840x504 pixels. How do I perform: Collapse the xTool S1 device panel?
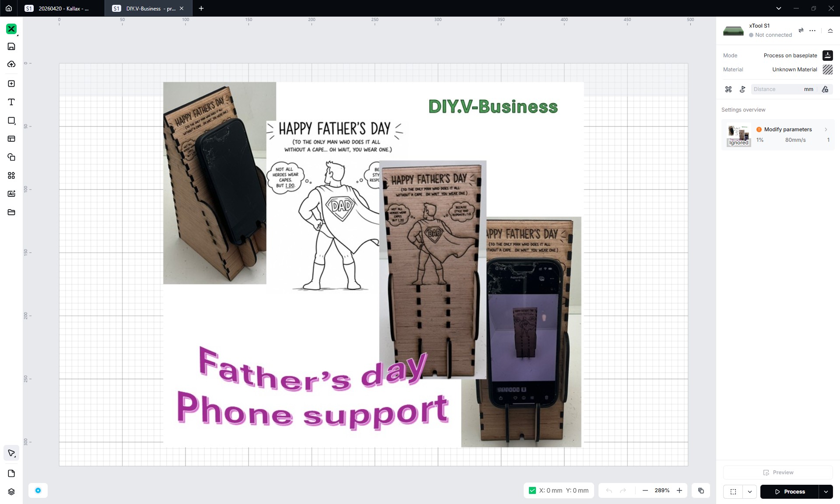click(x=830, y=31)
